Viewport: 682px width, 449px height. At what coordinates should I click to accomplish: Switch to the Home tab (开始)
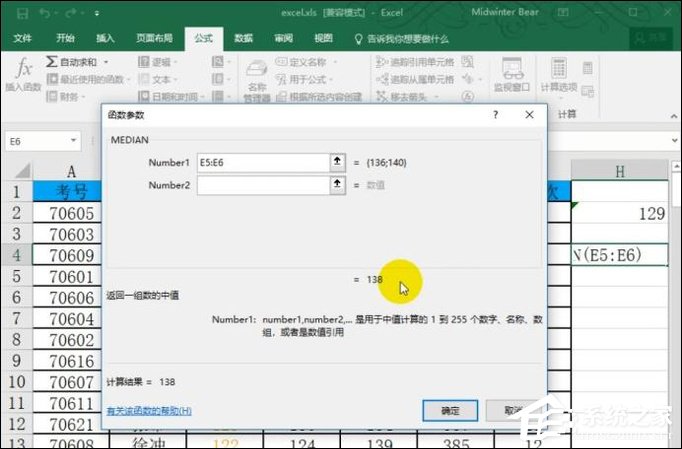[65, 38]
